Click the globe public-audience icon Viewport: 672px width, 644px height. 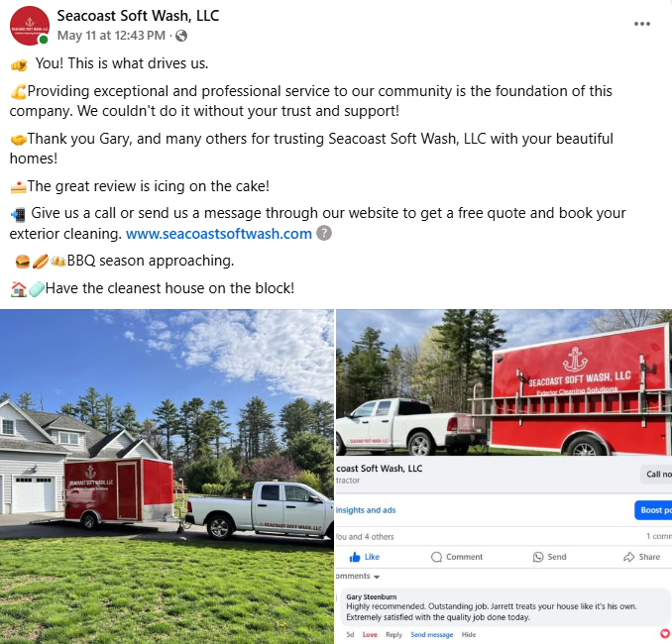click(x=181, y=36)
